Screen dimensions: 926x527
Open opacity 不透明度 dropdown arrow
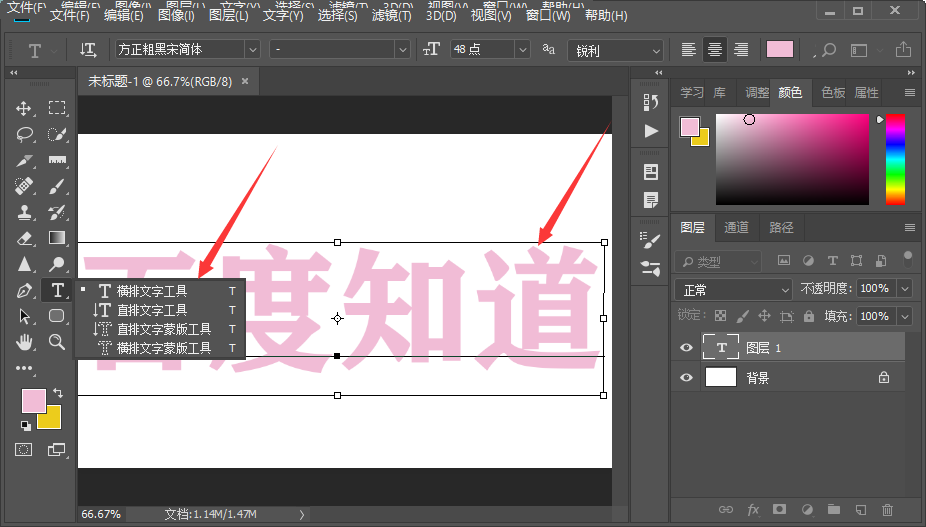[905, 288]
